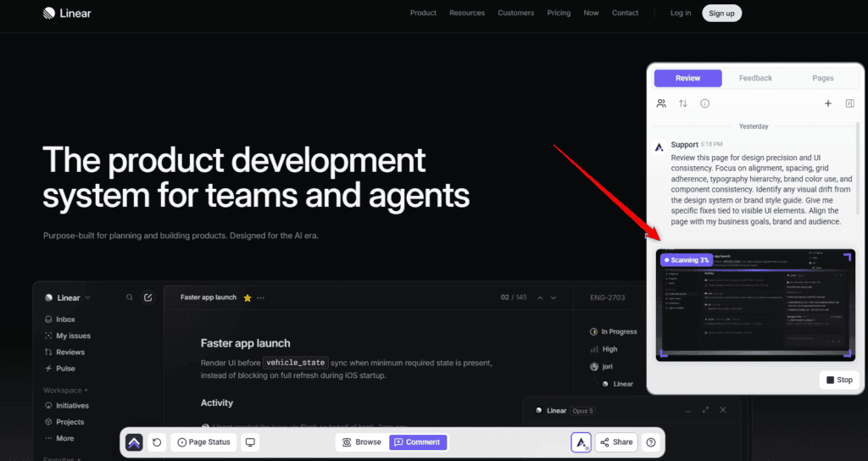The height and width of the screenshot is (461, 868).
Task: Switch to the Review tab
Action: [x=687, y=78]
